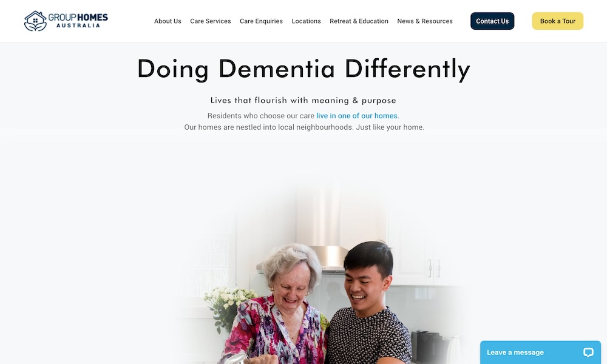Click the Contact Us button
Image resolution: width=607 pixels, height=364 pixels.
point(492,21)
